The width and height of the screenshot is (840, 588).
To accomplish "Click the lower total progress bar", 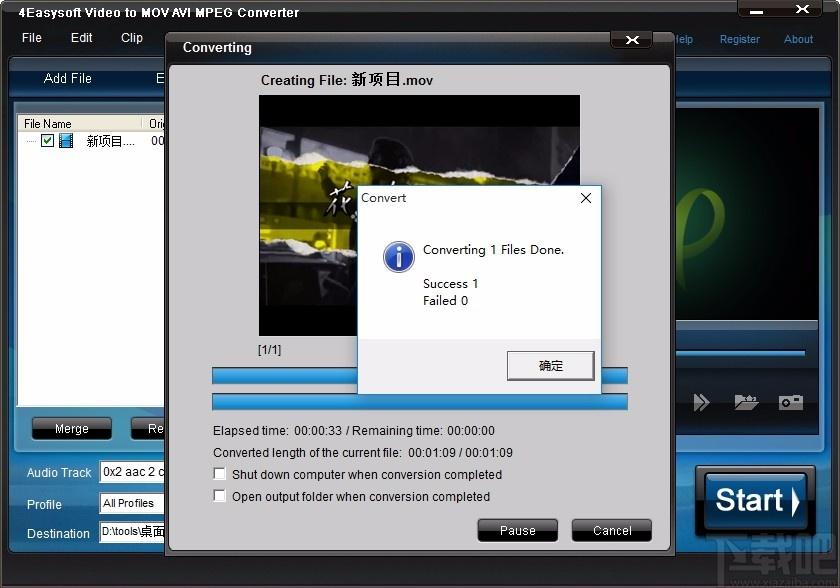I will click(419, 402).
